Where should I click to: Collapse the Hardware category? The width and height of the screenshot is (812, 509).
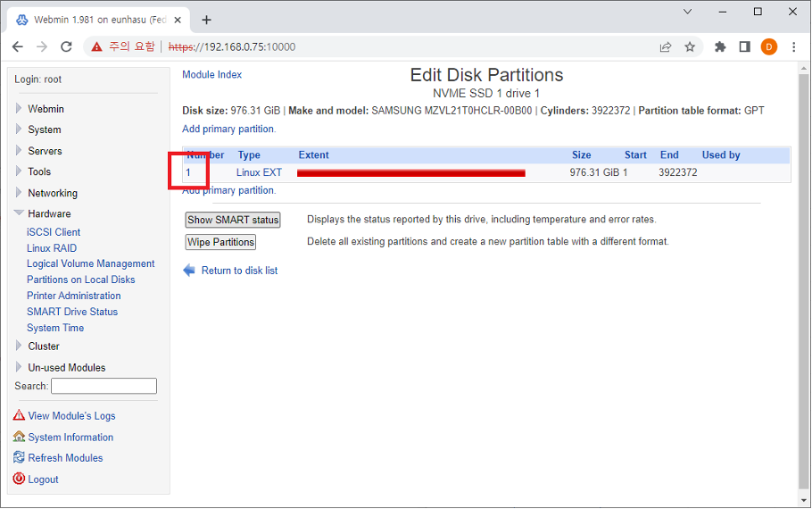(49, 213)
